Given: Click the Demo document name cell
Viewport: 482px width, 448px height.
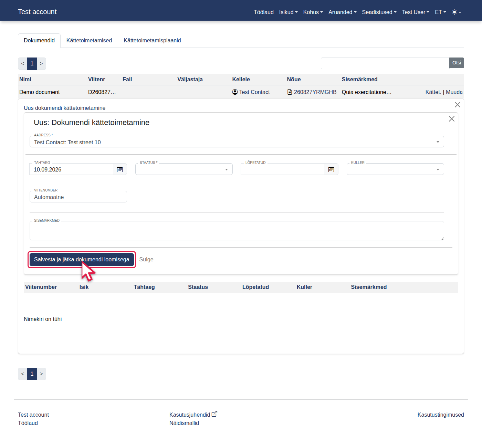Looking at the screenshot, I should (x=40, y=92).
